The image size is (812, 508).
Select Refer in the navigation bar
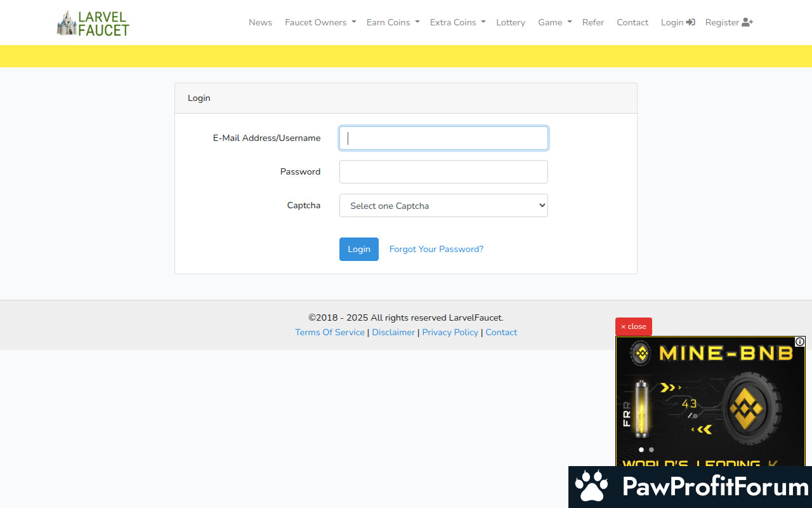coord(593,22)
